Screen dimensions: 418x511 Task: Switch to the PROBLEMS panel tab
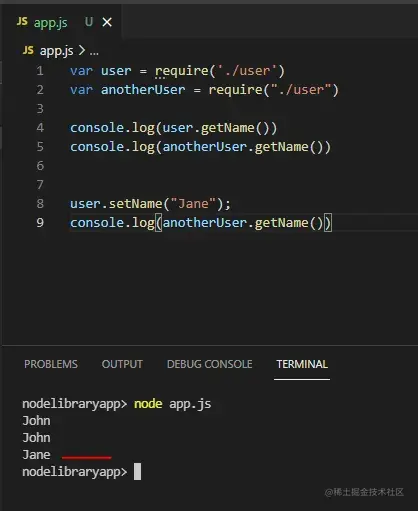51,364
